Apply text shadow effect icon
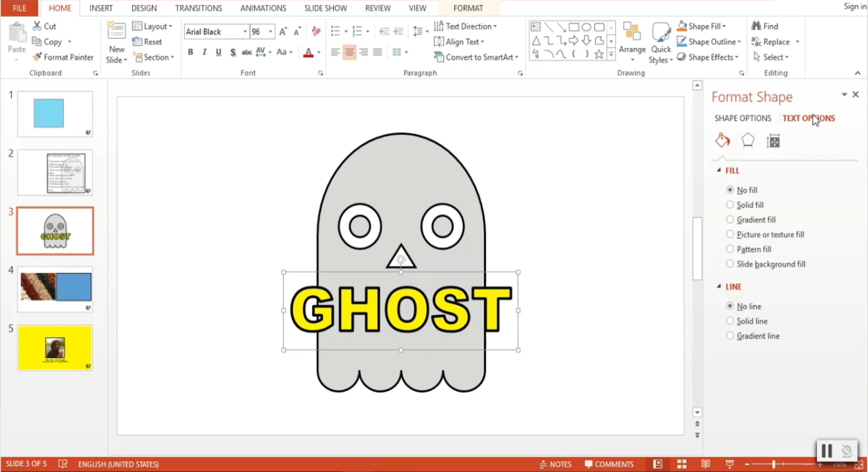The width and height of the screenshot is (868, 472). pyautogui.click(x=233, y=52)
